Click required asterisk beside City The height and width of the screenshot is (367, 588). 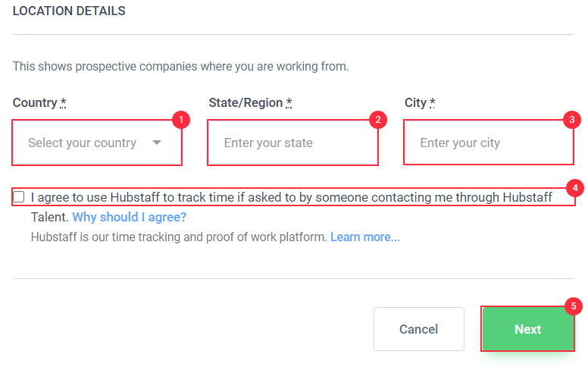(433, 102)
